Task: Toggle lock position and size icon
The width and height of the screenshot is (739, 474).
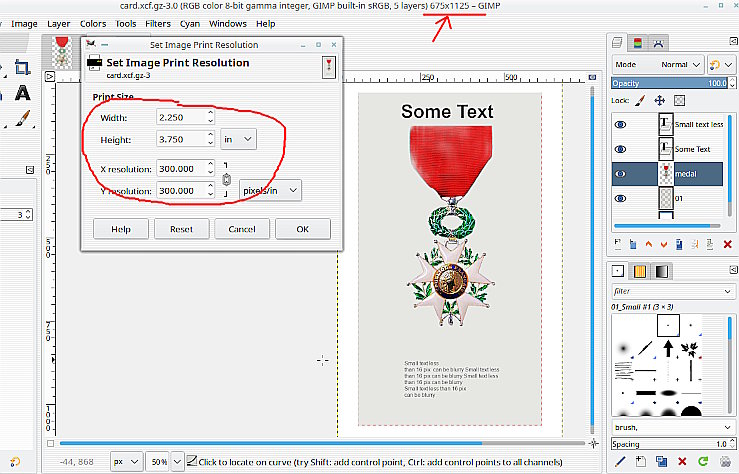Action: click(659, 100)
